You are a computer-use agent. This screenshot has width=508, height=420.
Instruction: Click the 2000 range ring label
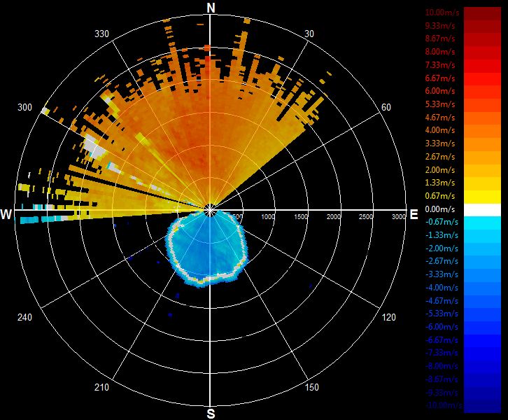333,217
